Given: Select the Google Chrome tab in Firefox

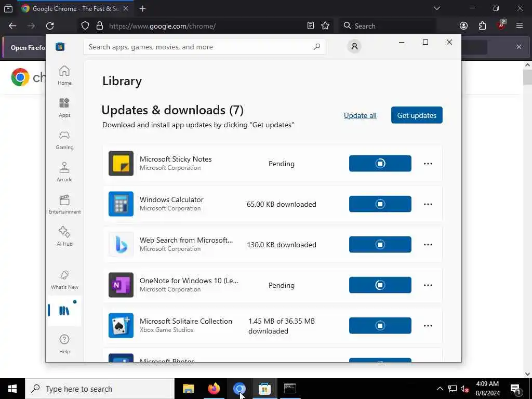Looking at the screenshot, I should [75, 8].
